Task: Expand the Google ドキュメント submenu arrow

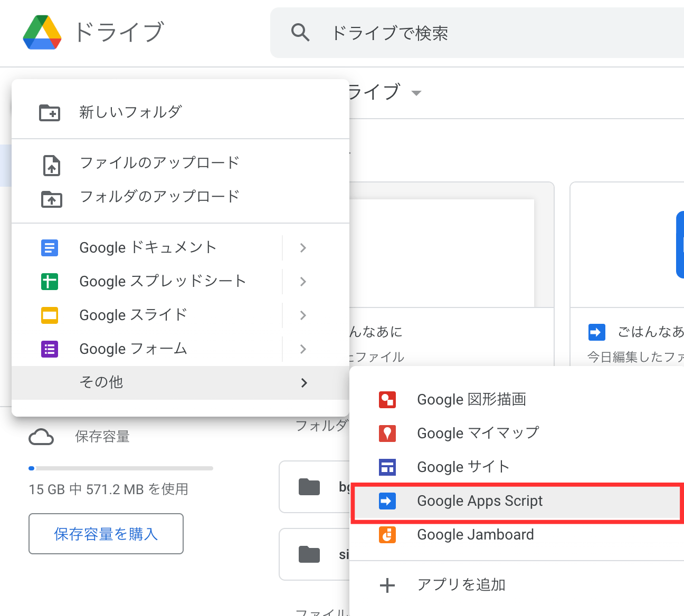Action: 303,247
